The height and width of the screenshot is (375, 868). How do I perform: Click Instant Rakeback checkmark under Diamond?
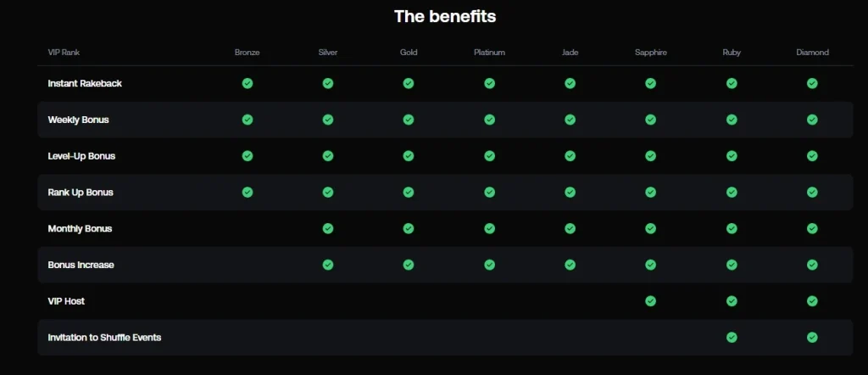tap(812, 83)
